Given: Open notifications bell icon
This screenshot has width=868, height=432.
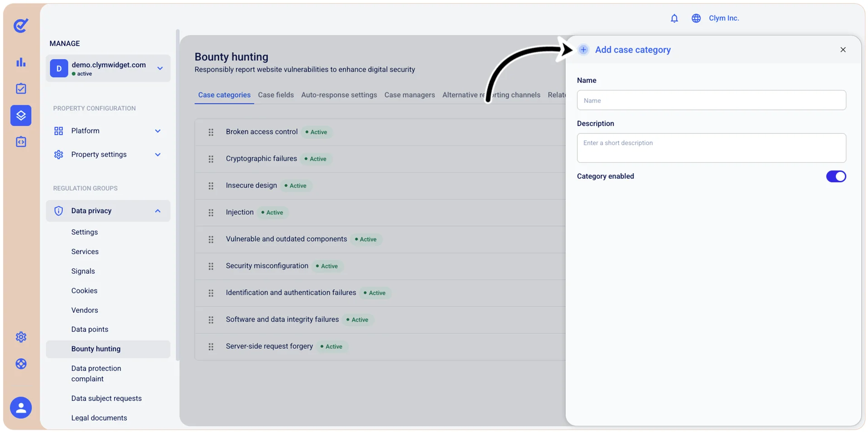Looking at the screenshot, I should [674, 18].
